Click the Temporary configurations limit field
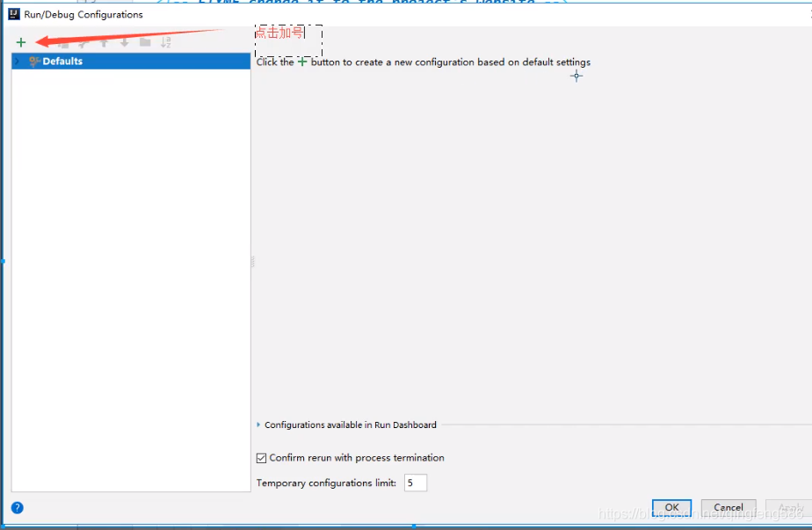Screen dimensions: 812x530 point(416,483)
